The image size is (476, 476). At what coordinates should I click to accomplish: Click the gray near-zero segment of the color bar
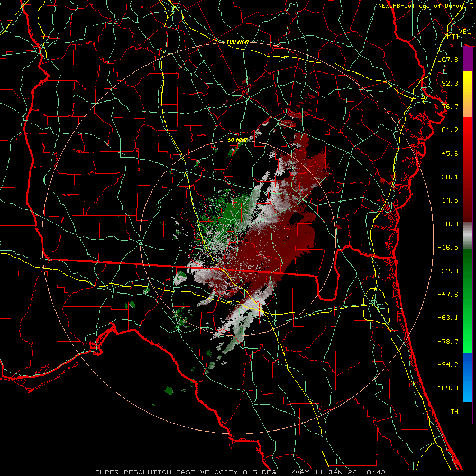[467, 235]
